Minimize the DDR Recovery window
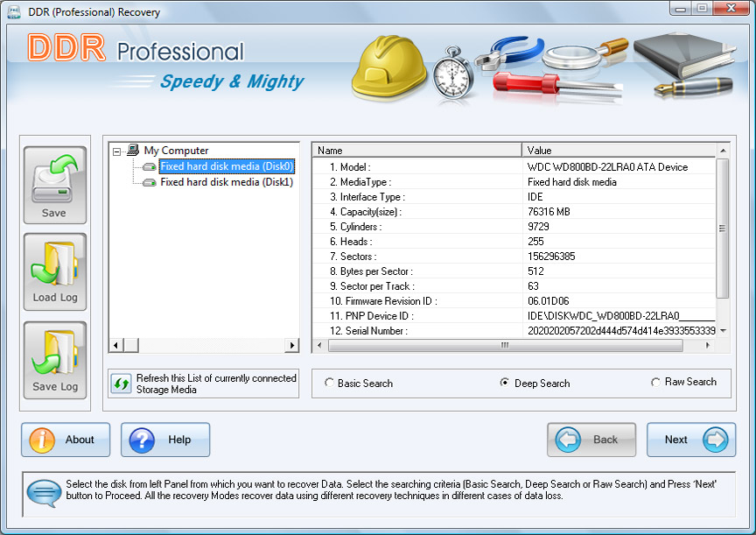The height and width of the screenshot is (535, 756). click(x=681, y=9)
